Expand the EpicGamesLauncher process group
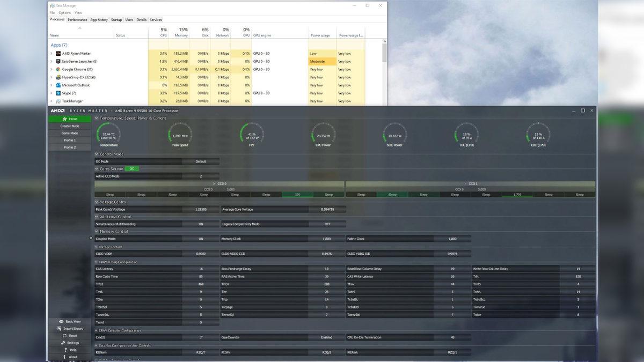Screen dimensions: 644x362 [52, 61]
